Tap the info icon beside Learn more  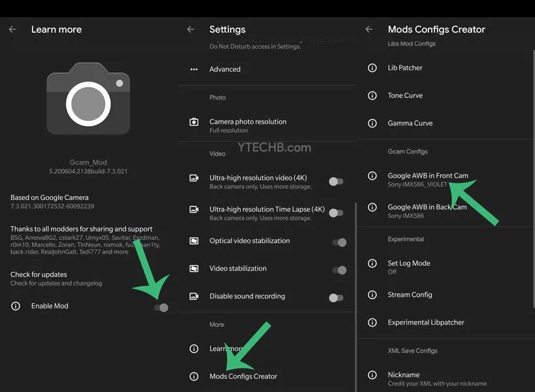[194, 348]
